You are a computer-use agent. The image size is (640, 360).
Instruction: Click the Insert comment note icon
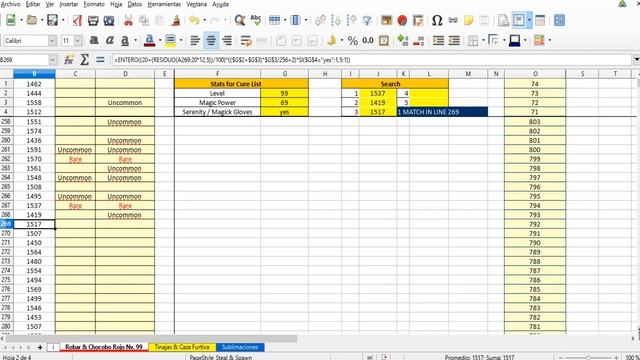[469, 20]
